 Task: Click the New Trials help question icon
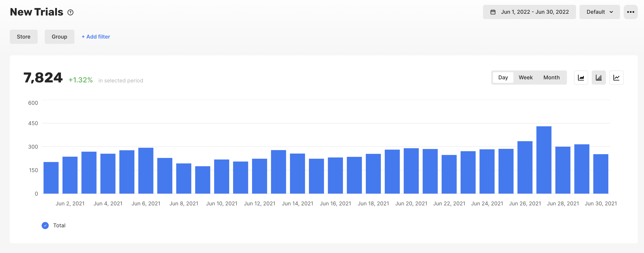(70, 12)
